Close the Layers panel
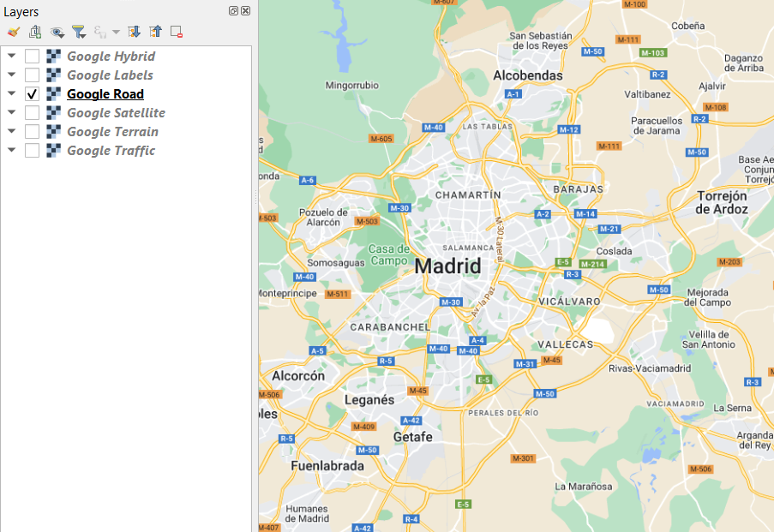Image resolution: width=774 pixels, height=532 pixels. [245, 11]
